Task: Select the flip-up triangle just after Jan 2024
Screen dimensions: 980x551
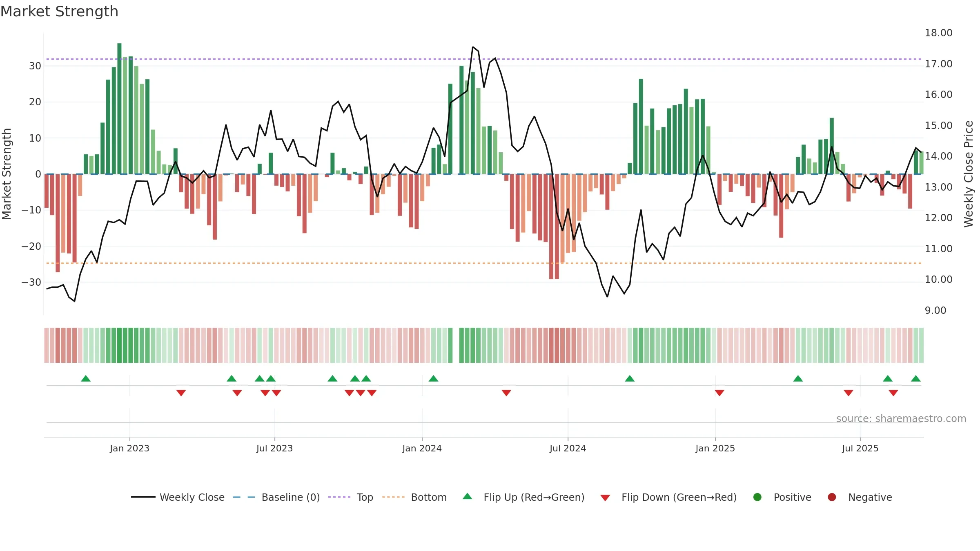Action: pos(434,378)
